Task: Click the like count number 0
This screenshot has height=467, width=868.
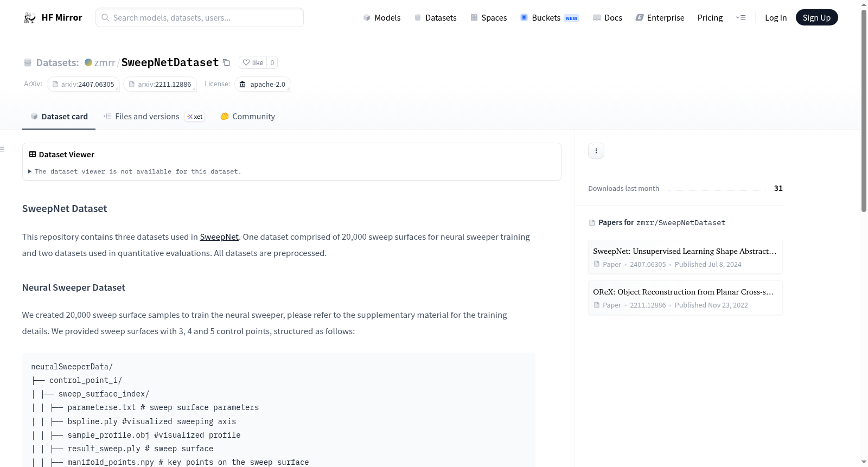Action: (272, 63)
